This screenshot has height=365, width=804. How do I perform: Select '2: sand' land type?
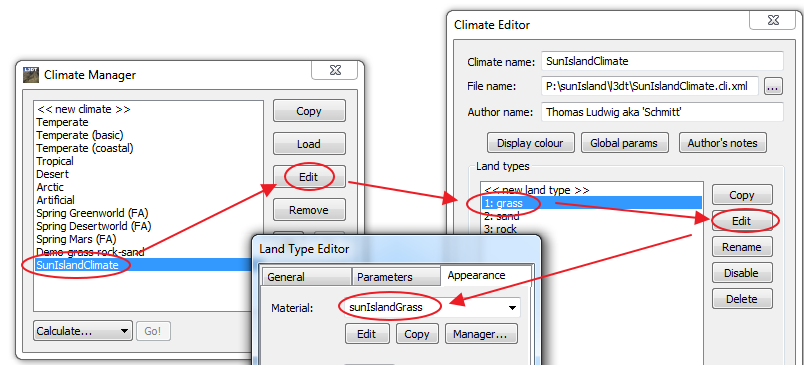coord(592,216)
